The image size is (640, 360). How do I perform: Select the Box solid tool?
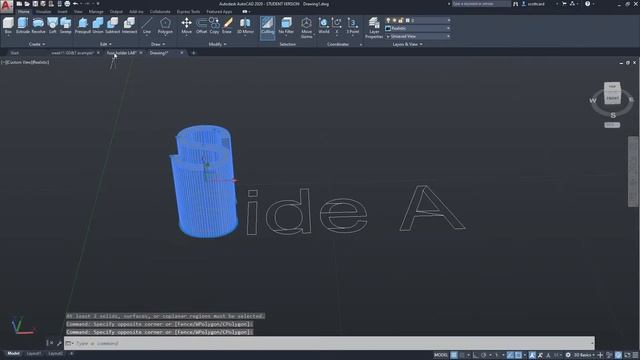8,25
